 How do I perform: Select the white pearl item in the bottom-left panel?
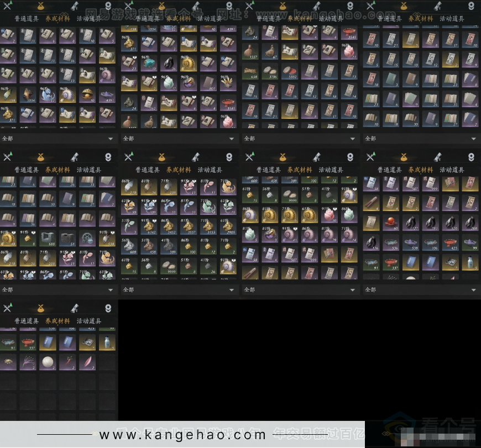(x=49, y=362)
